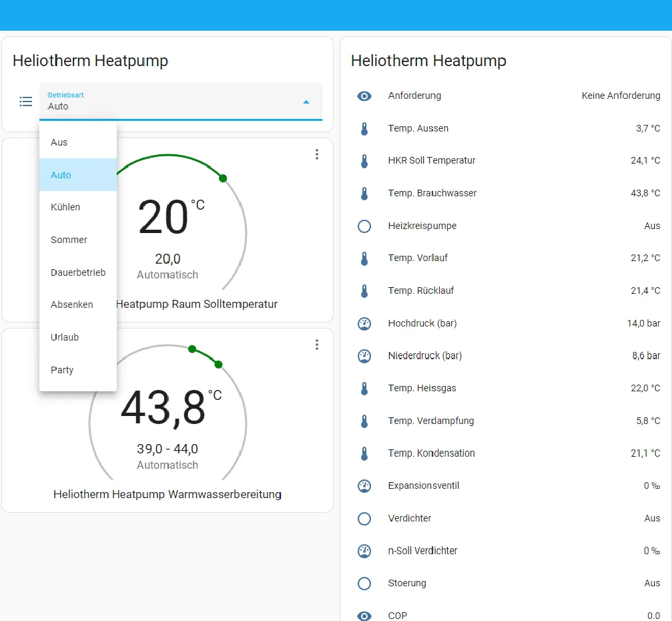Open the Stoerung entity row label

tap(407, 583)
